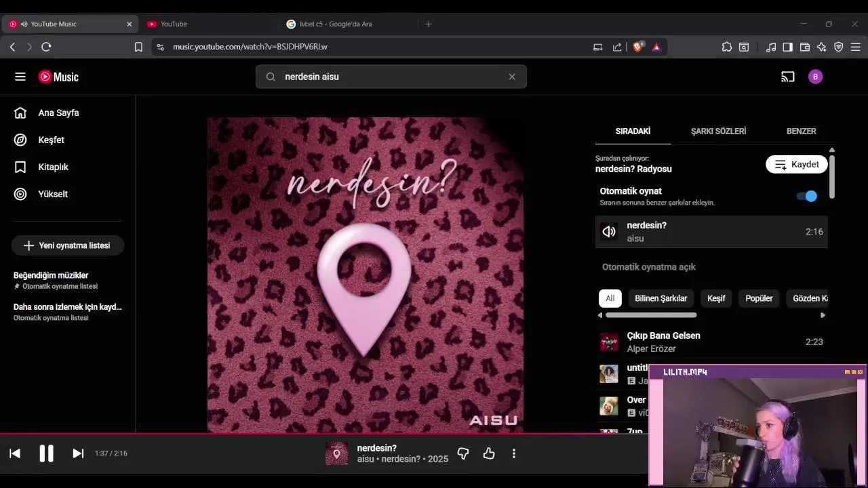
Task: Open Daha sonra izlemek için kaydedilenler playlist
Action: [x=68, y=312]
